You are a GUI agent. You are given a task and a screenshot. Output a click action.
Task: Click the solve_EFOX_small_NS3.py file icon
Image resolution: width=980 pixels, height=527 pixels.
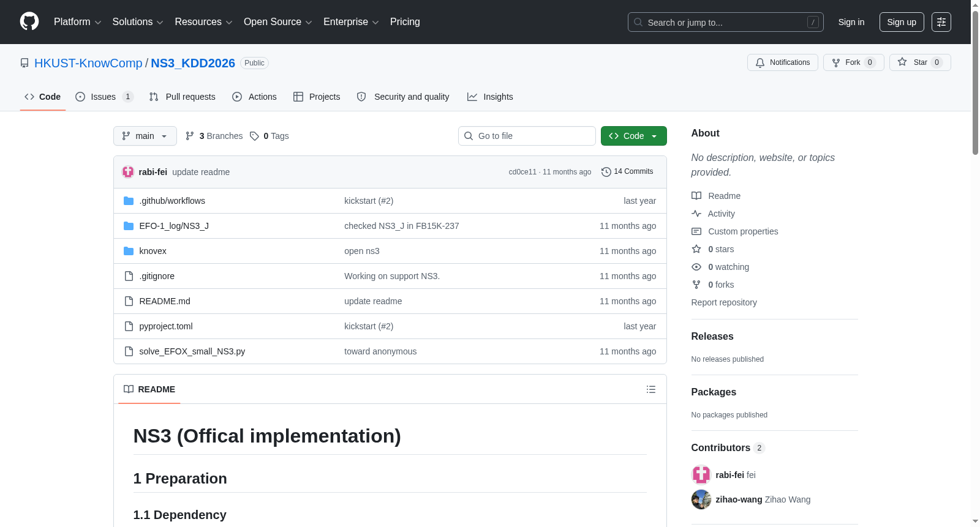click(129, 351)
